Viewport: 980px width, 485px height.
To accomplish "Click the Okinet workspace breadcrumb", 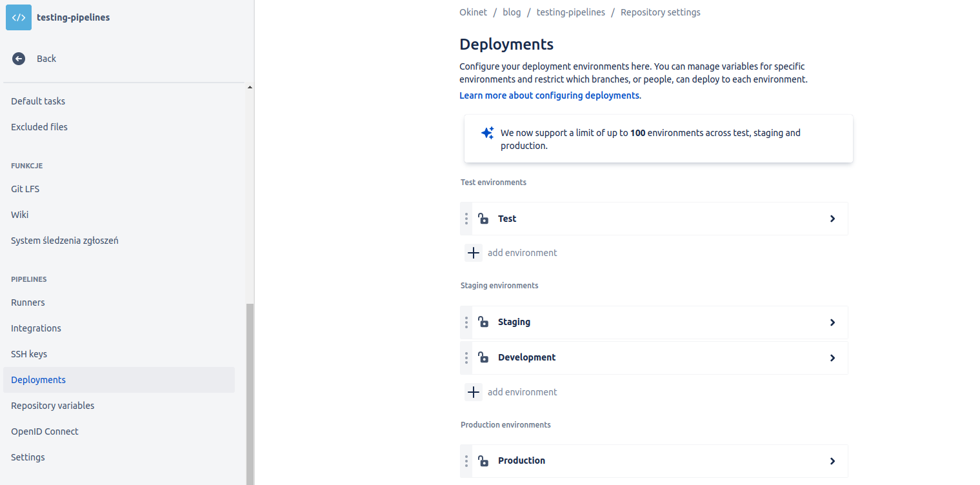I will [474, 12].
